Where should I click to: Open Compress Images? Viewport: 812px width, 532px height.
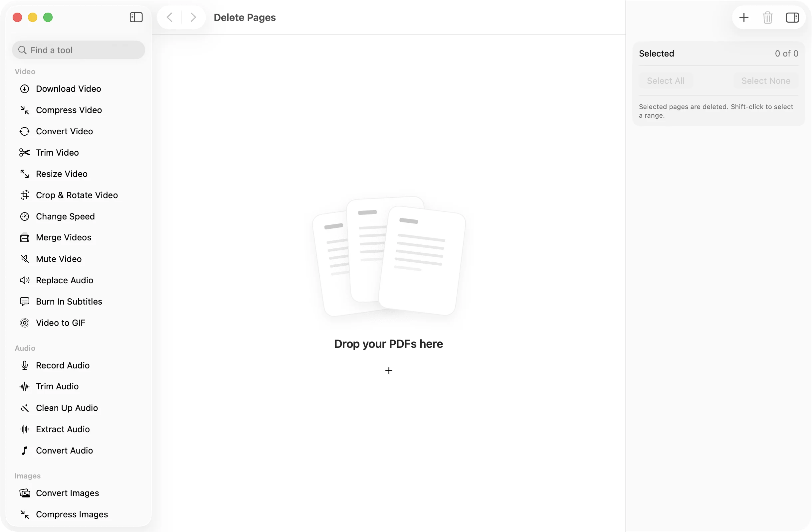click(79, 514)
